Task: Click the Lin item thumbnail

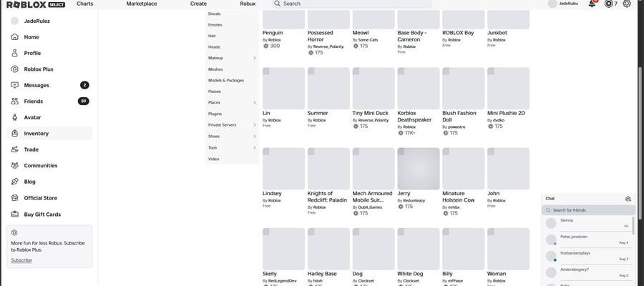Action: (x=283, y=88)
